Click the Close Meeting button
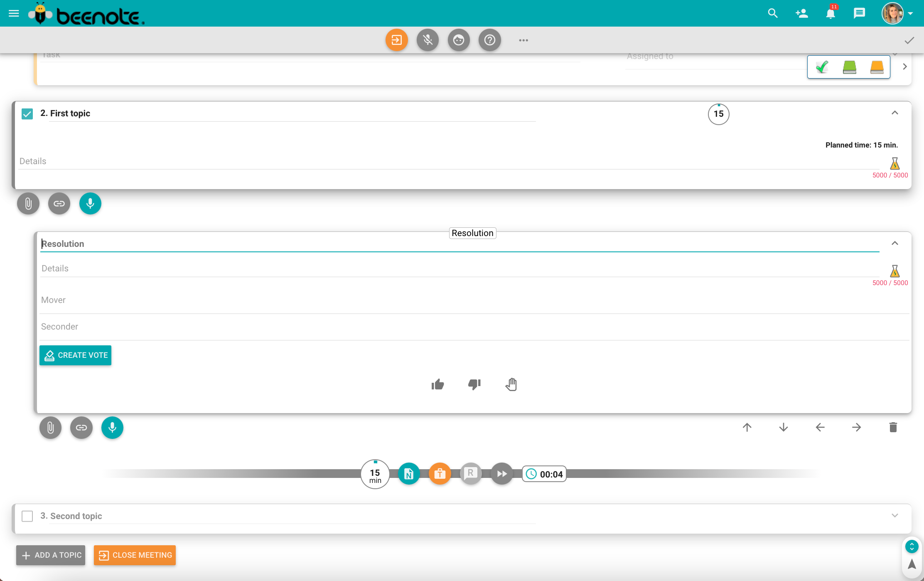The height and width of the screenshot is (581, 924). tap(135, 555)
